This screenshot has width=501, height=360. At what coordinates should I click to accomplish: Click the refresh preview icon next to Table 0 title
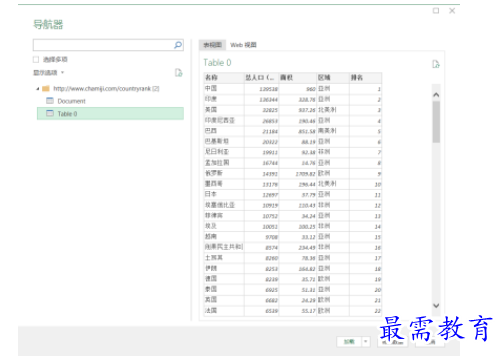436,64
